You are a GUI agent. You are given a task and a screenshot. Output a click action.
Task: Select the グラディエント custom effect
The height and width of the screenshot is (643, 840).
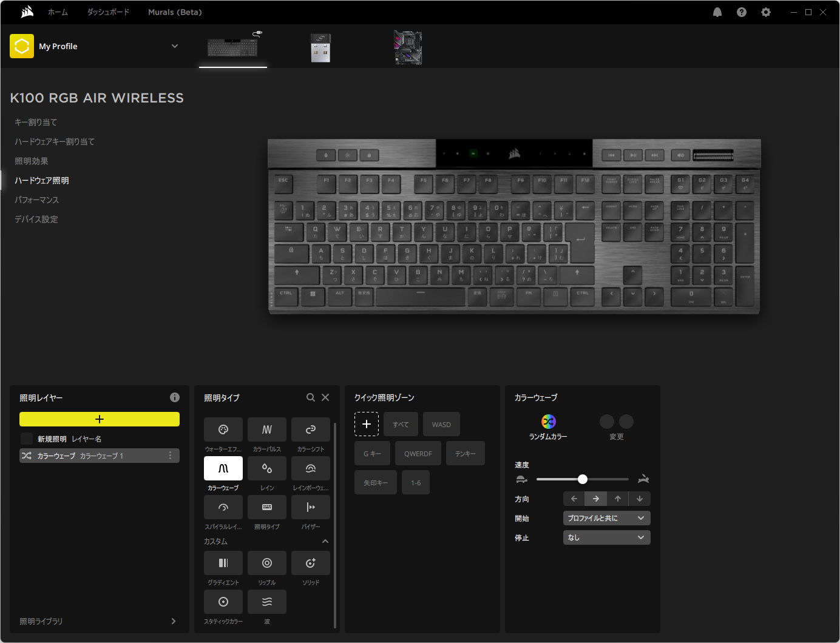click(x=223, y=563)
